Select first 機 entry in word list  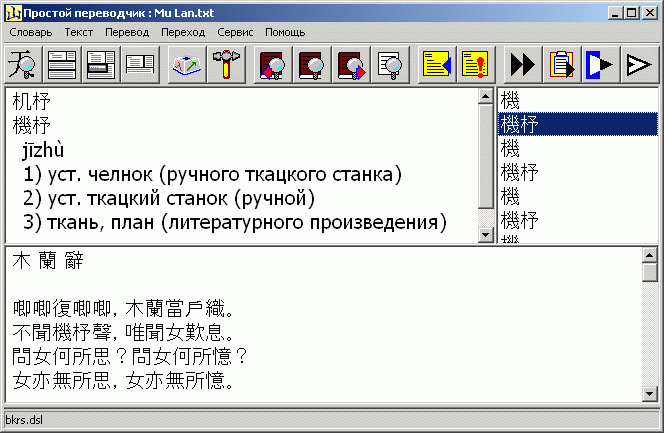(x=510, y=100)
